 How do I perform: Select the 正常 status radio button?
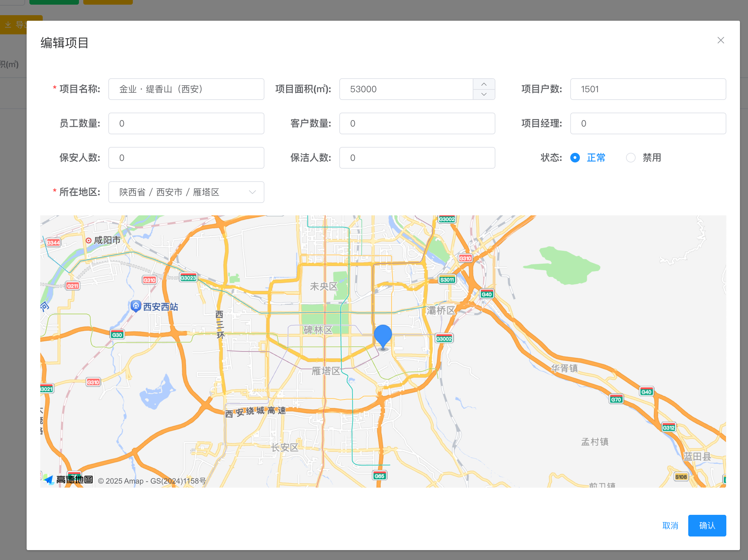click(x=575, y=158)
